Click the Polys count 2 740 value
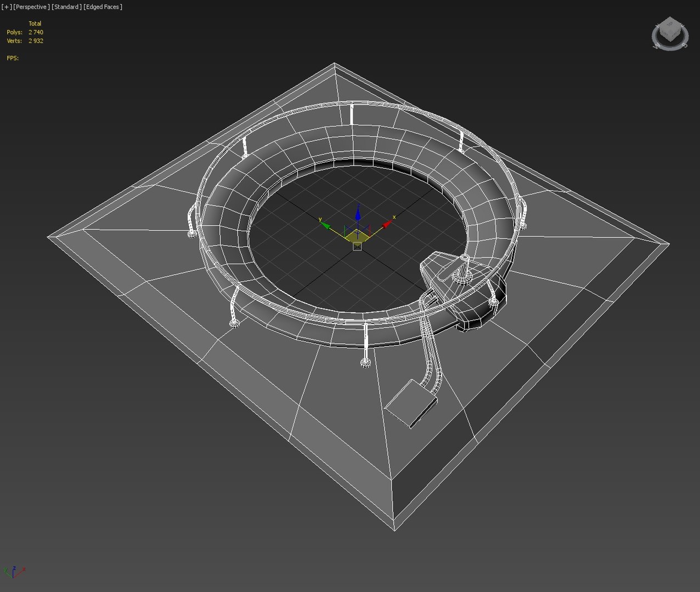Image resolution: width=700 pixels, height=592 pixels. click(36, 32)
